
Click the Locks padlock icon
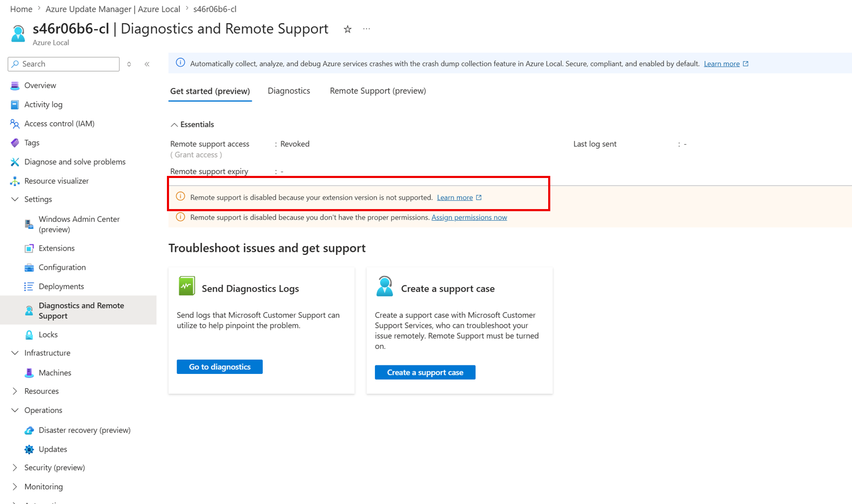(29, 335)
